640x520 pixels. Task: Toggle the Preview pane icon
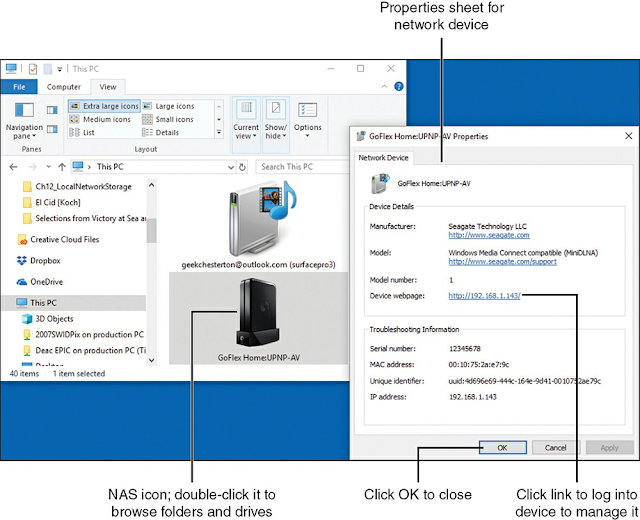tap(52, 110)
